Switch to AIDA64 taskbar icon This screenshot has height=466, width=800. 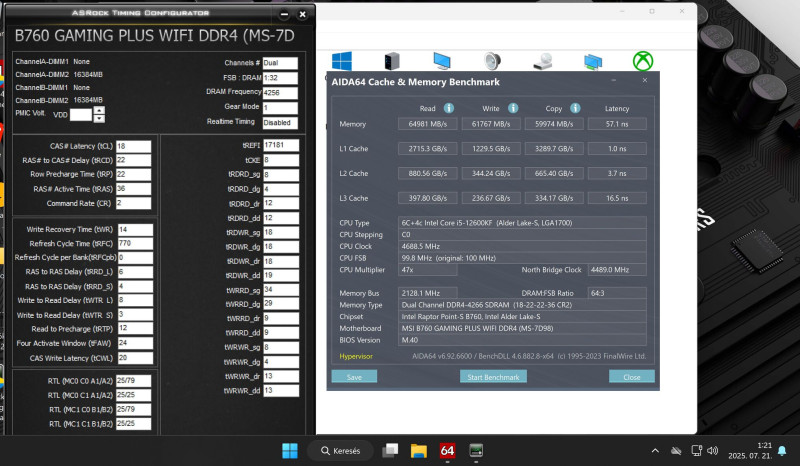(447, 451)
